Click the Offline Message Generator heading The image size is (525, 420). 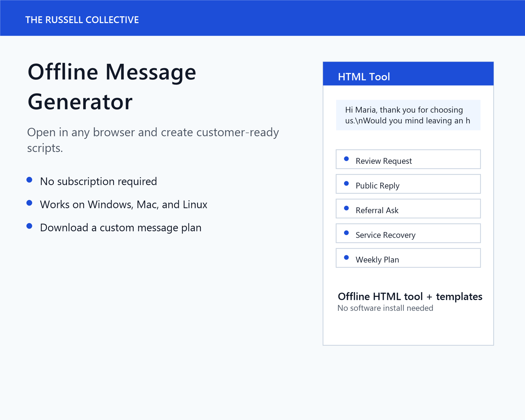(112, 87)
